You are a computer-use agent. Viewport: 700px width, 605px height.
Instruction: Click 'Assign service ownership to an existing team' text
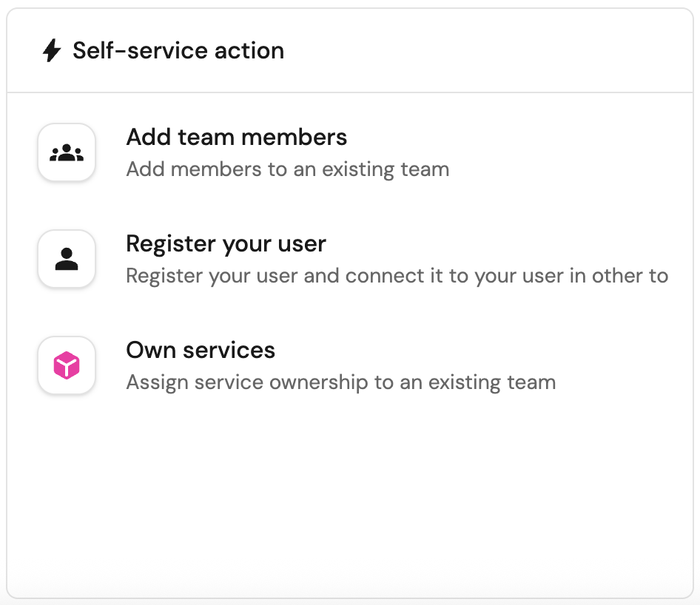340,382
